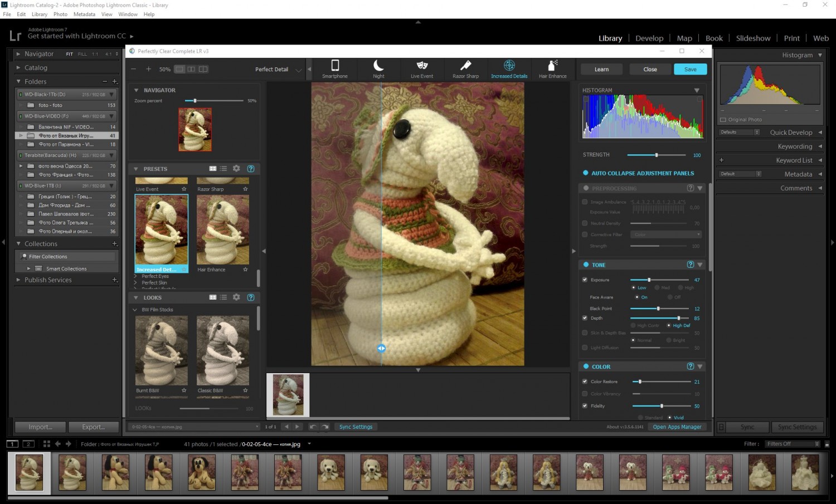Open help for the Color panel
The width and height of the screenshot is (836, 504).
[691, 366]
